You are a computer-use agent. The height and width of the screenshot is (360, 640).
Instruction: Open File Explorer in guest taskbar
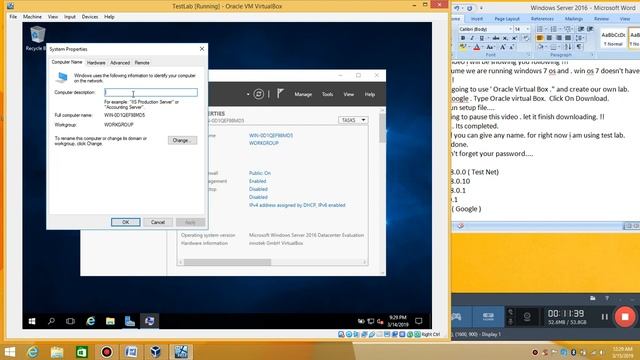tap(110, 321)
